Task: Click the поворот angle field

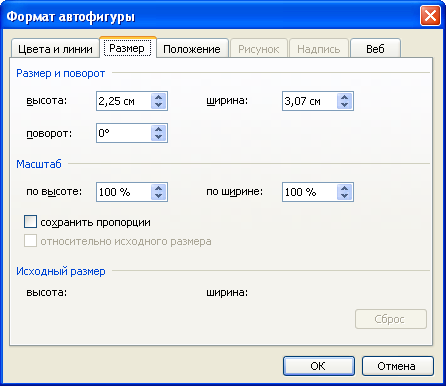Action: 124,133
